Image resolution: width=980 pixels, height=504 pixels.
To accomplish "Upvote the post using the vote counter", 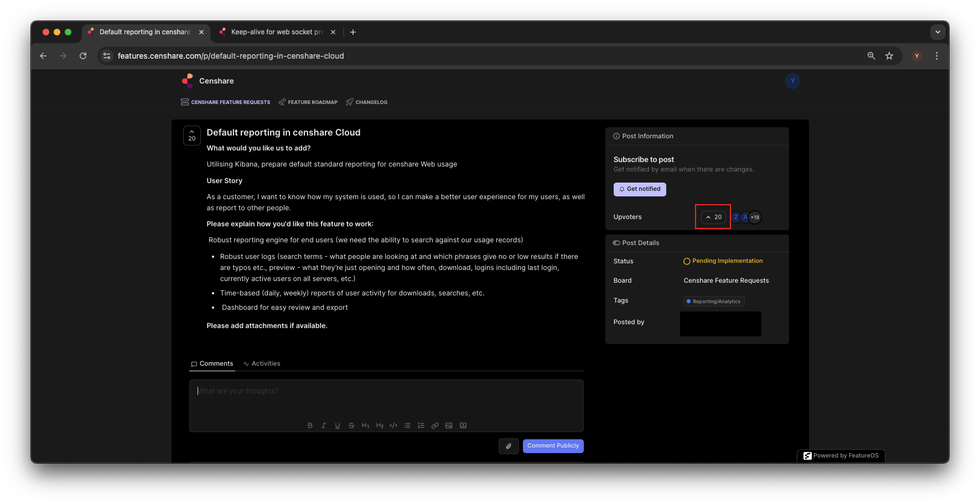I will click(713, 217).
